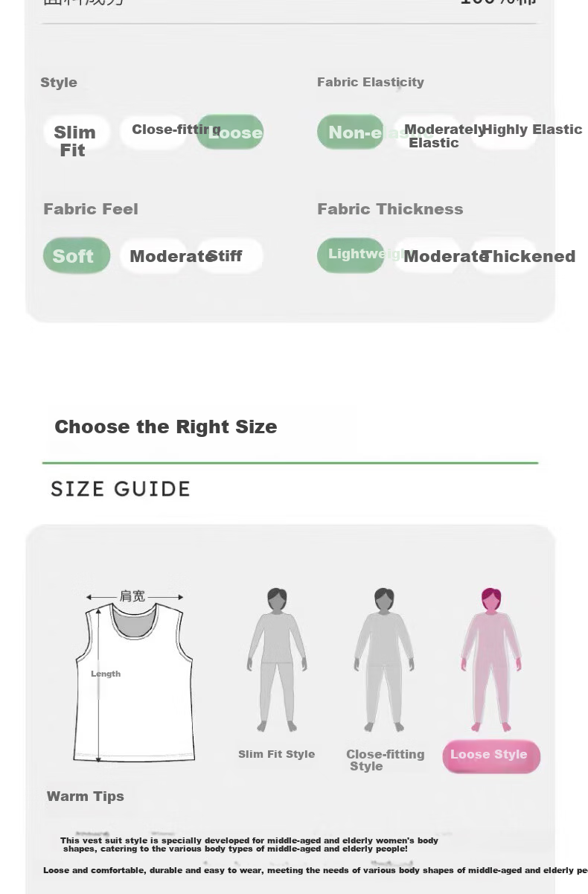Click the pink loose style figure icon

(490, 660)
